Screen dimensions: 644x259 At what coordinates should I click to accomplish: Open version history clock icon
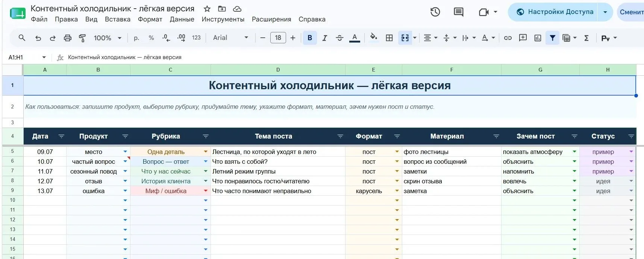[435, 12]
